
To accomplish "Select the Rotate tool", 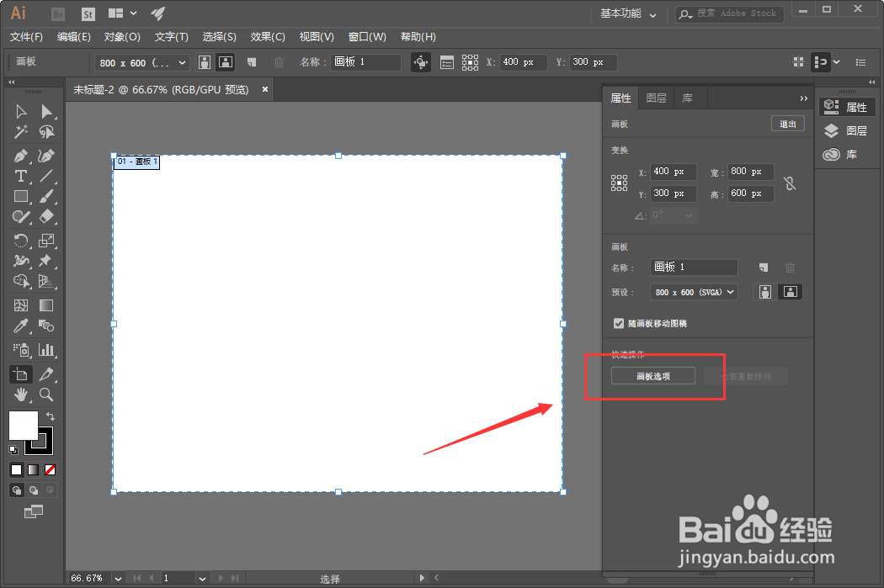I will point(21,241).
